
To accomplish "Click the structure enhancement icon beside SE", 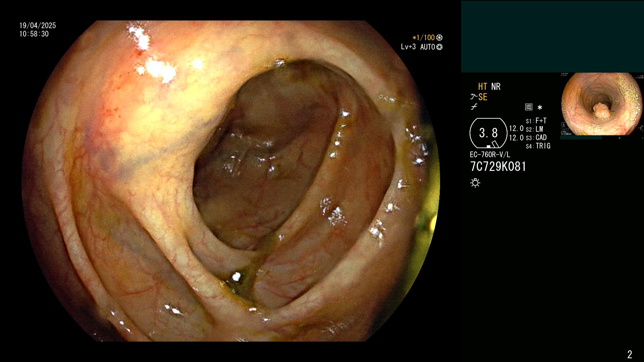I will (x=474, y=97).
